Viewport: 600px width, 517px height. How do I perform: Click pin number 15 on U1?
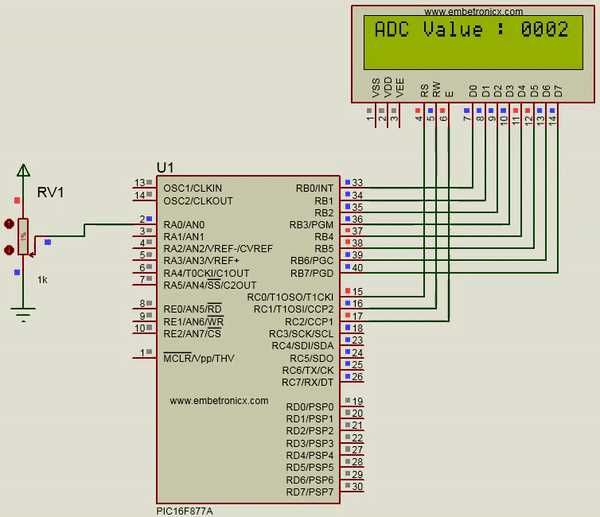tap(357, 292)
